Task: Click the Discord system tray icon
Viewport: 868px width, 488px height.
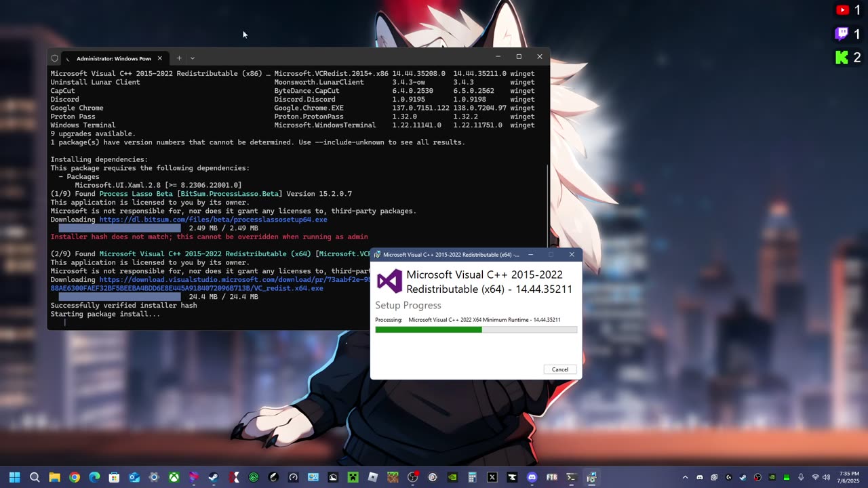Action: point(700,477)
